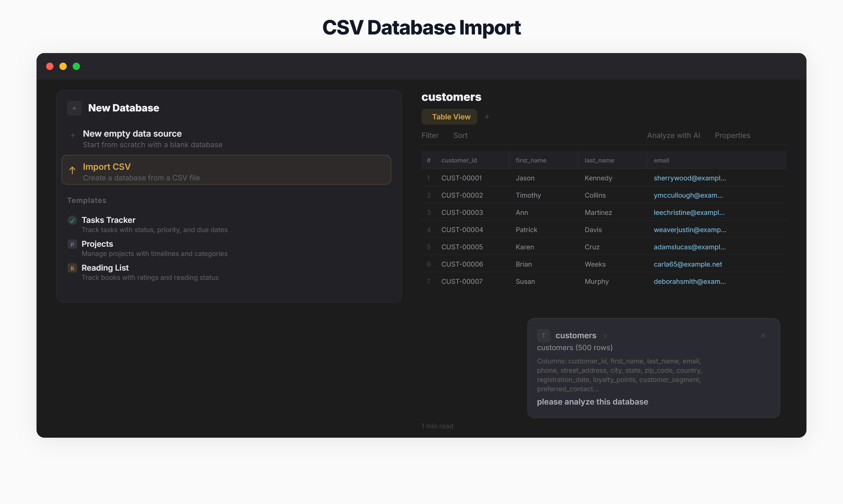This screenshot has width=843, height=504.
Task: Expand the customers dropdown chevron
Action: 605,336
